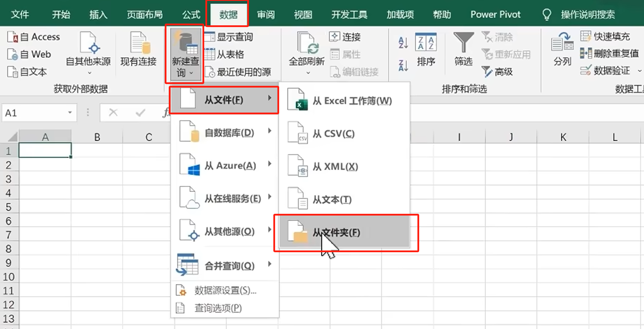Click the 自 Access import icon
Viewport: 644px width, 329px height.
tap(13, 37)
